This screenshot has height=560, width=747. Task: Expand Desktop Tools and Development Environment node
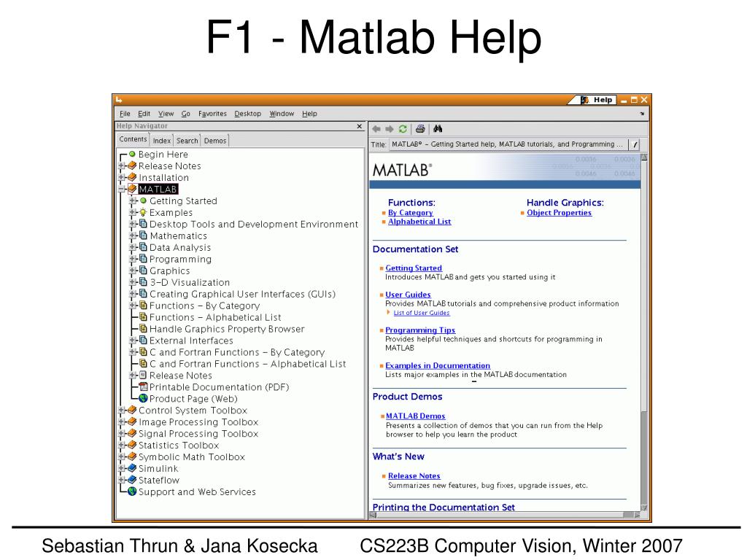(x=133, y=224)
